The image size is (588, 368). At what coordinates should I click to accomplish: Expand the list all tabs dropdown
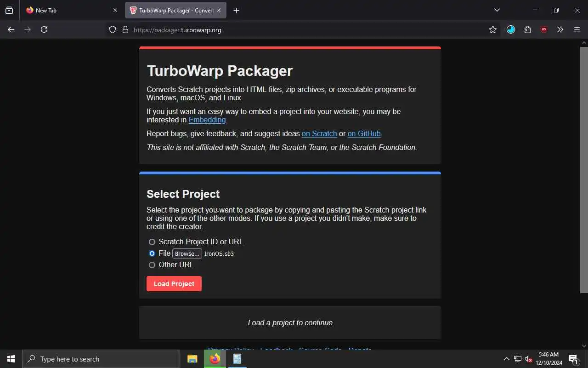[x=497, y=10]
